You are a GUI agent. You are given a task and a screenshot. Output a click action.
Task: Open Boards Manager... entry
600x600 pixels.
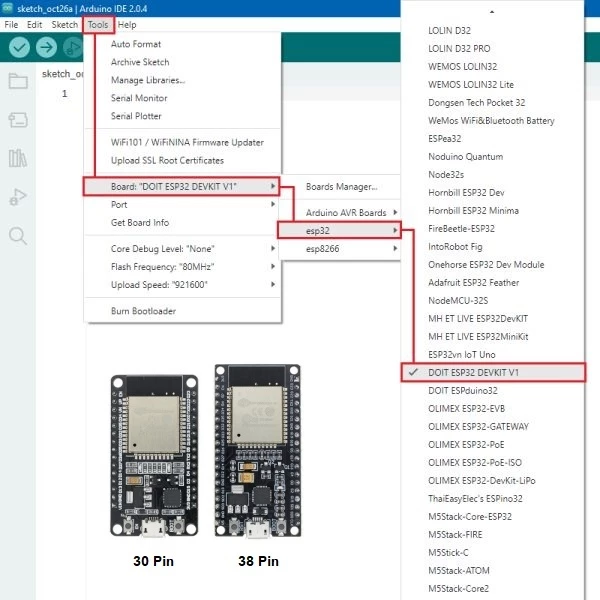point(339,187)
